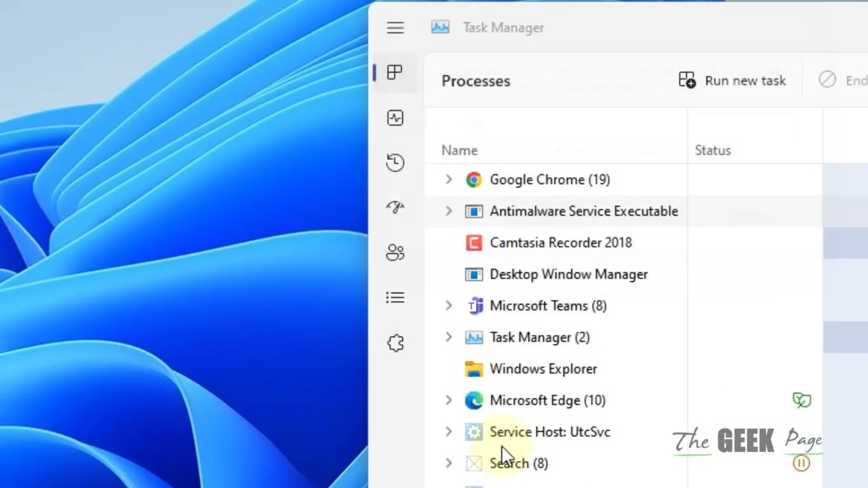Select the Desktop Window Manager row
868x488 pixels.
(x=569, y=274)
